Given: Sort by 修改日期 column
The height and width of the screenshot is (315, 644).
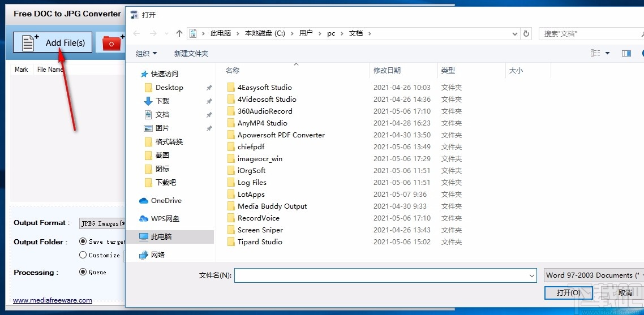Looking at the screenshot, I should click(x=387, y=70).
